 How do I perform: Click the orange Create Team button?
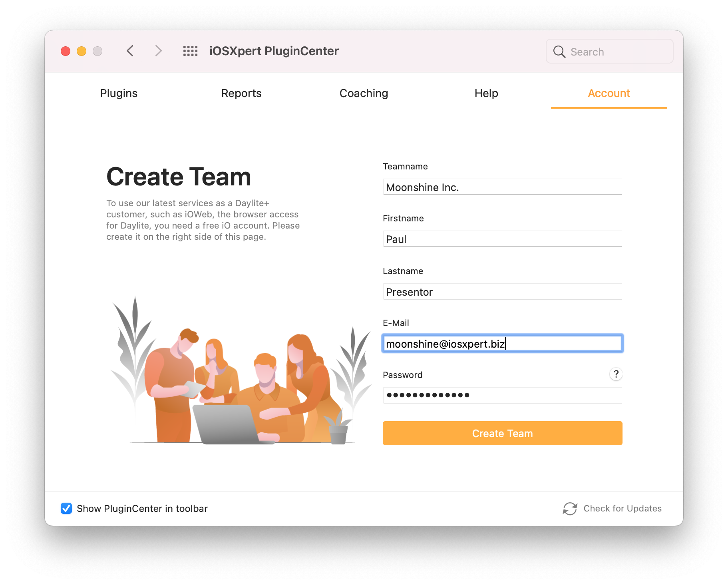pyautogui.click(x=502, y=433)
